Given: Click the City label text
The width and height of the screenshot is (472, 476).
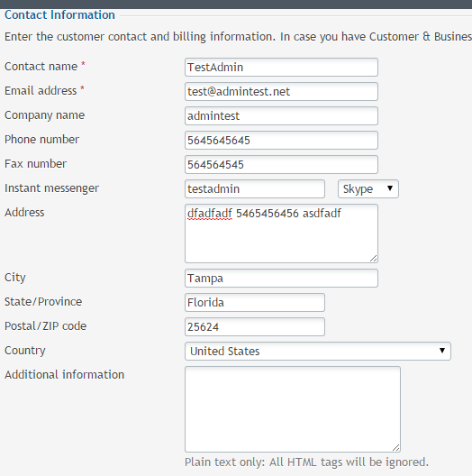Looking at the screenshot, I should click(x=15, y=278).
